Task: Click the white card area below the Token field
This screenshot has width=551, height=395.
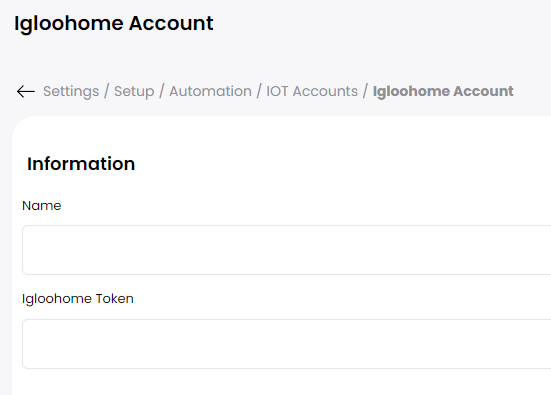Action: point(281,382)
